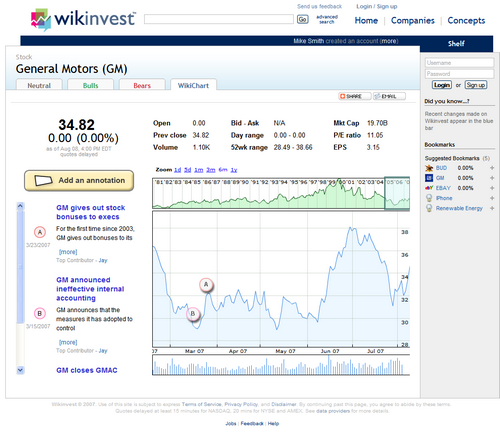The width and height of the screenshot is (500, 432).
Task: Click the Share button
Action: coord(355,96)
